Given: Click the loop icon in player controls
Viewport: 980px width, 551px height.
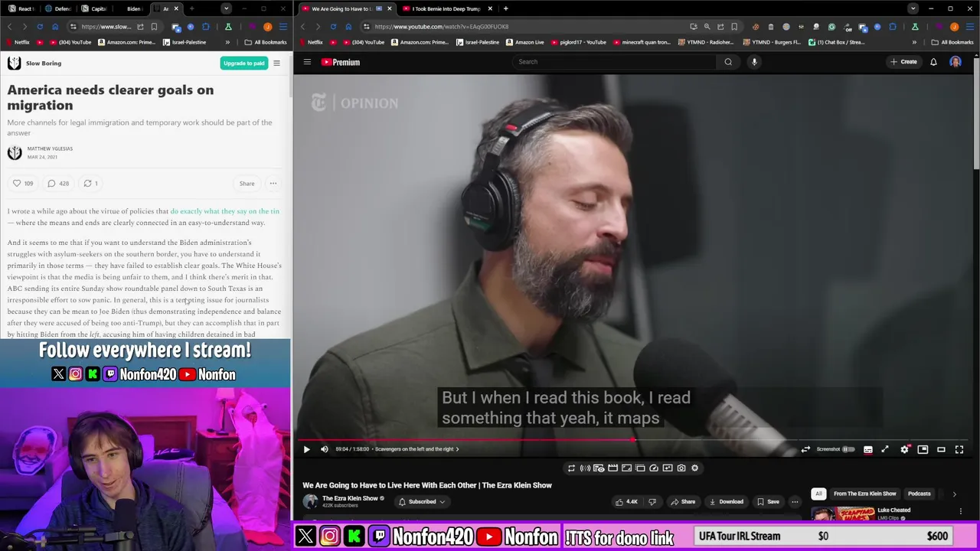Looking at the screenshot, I should click(805, 449).
